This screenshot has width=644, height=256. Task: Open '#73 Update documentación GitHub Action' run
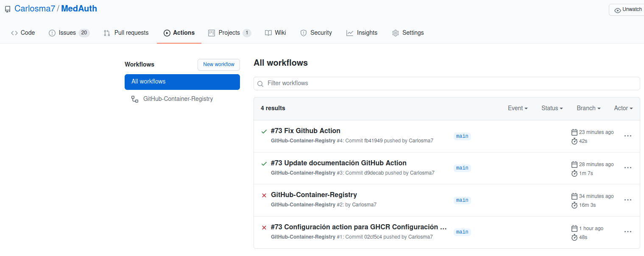tap(339, 163)
